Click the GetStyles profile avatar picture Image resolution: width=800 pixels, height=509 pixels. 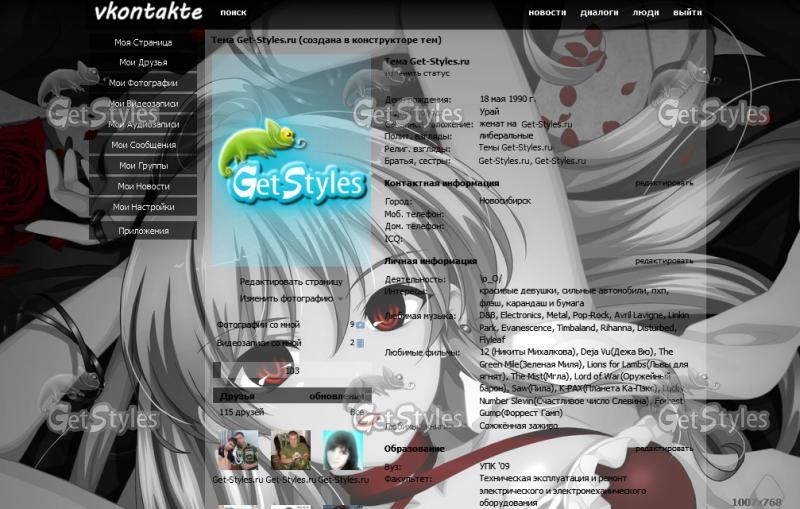[x=291, y=161]
